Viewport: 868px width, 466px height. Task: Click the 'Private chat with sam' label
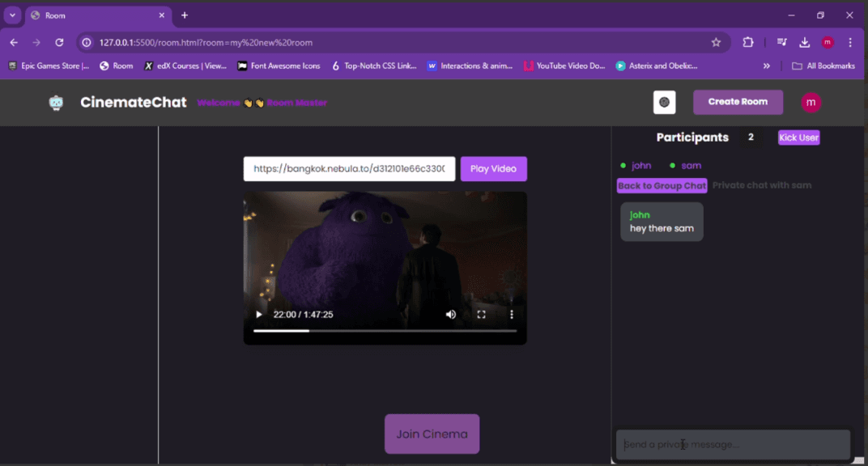[x=762, y=186]
